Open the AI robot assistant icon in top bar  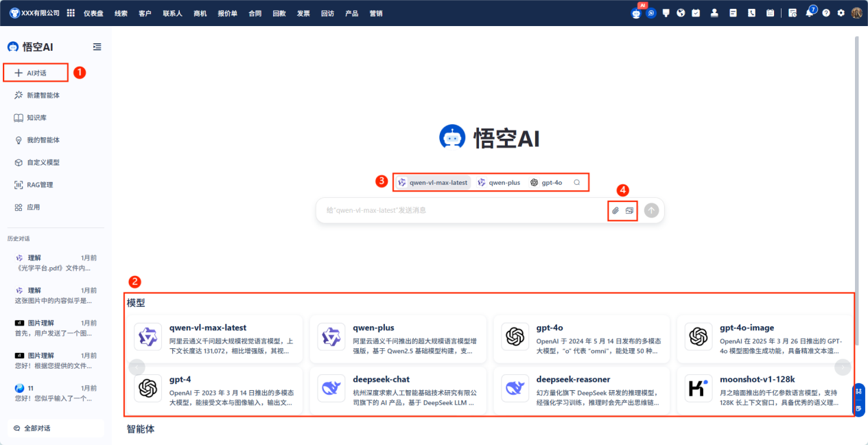636,13
